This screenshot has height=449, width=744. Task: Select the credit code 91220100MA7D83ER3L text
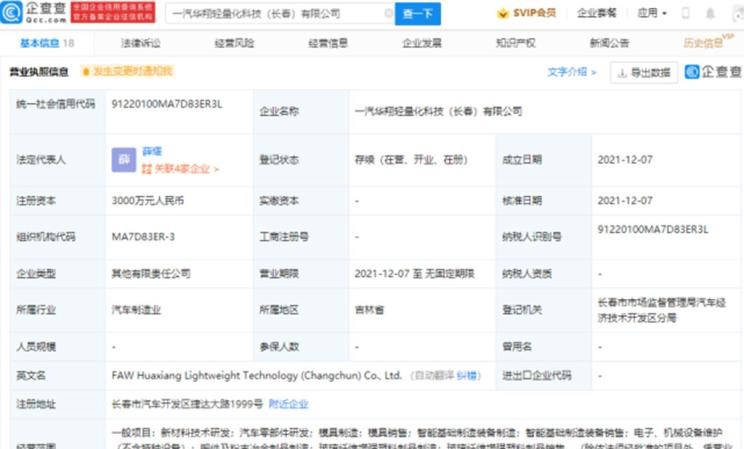[167, 104]
